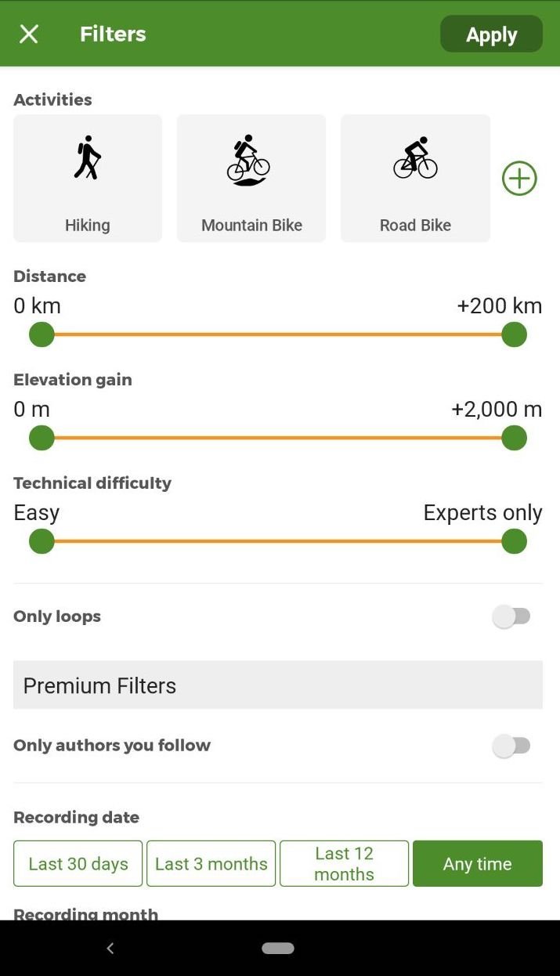
Task: Choose Last 3 months recording date
Action: coord(211,863)
